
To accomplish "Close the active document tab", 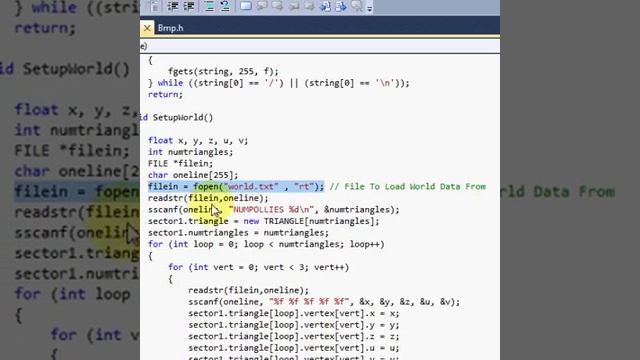I will point(147,28).
